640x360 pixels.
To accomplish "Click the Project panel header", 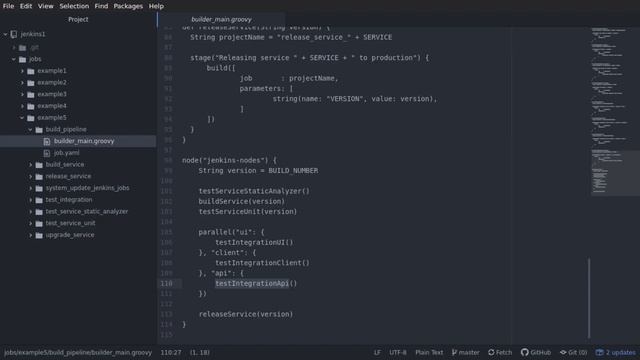I will point(78,19).
